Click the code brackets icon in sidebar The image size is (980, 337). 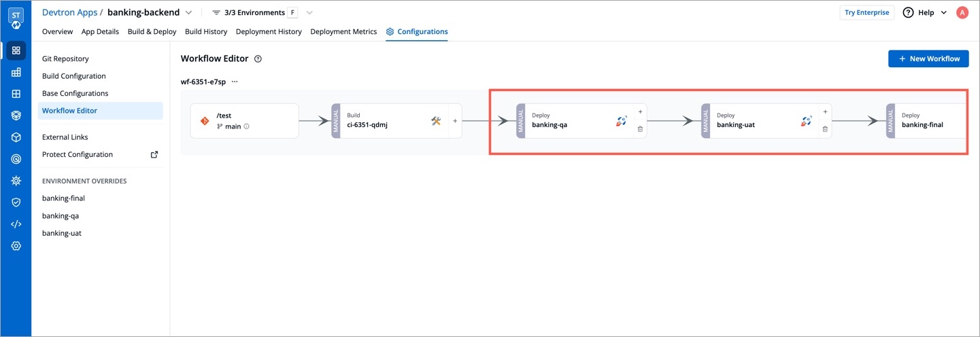pos(16,224)
